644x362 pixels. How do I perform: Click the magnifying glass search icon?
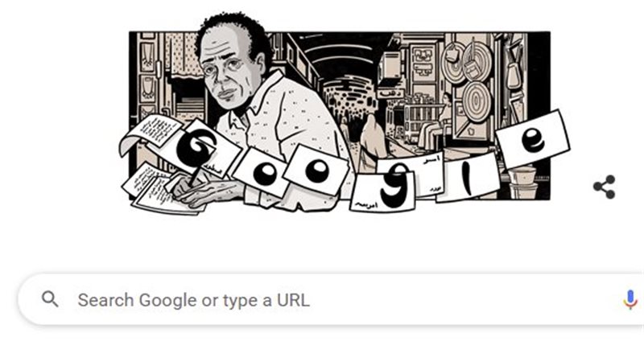click(x=50, y=299)
